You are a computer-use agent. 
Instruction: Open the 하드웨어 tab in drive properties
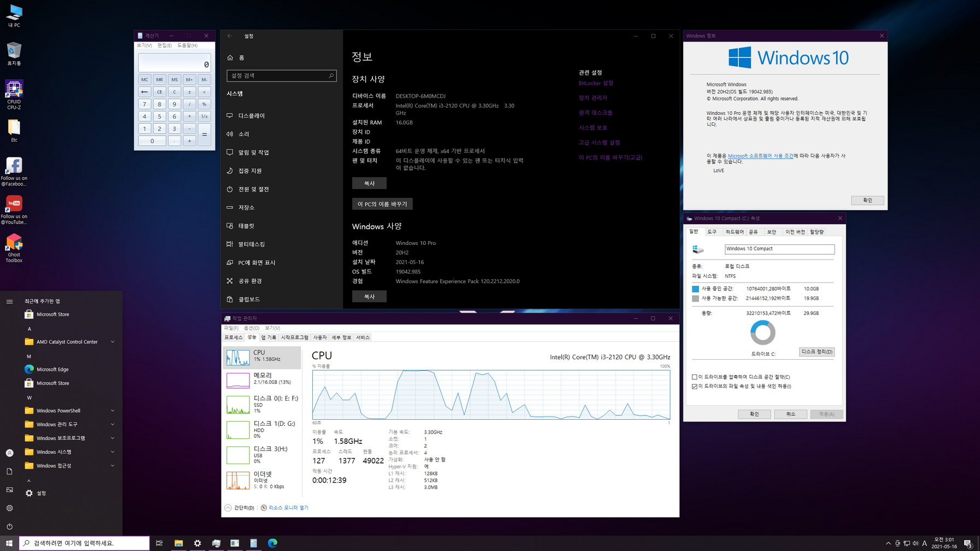point(734,232)
